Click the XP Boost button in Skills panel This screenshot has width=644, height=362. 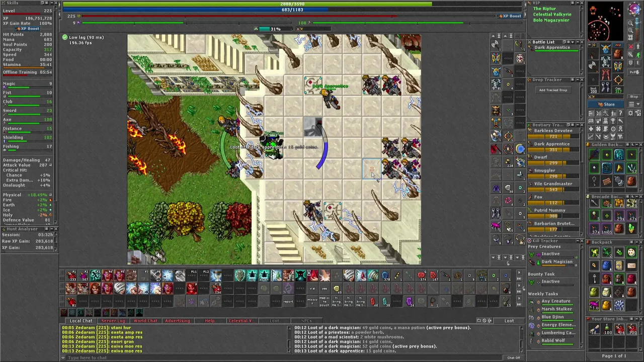click(27, 29)
